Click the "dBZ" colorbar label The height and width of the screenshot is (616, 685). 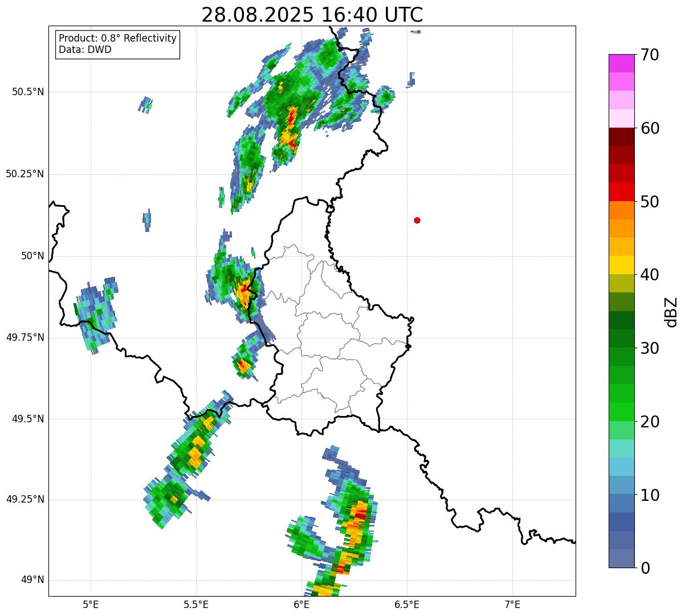click(x=671, y=311)
